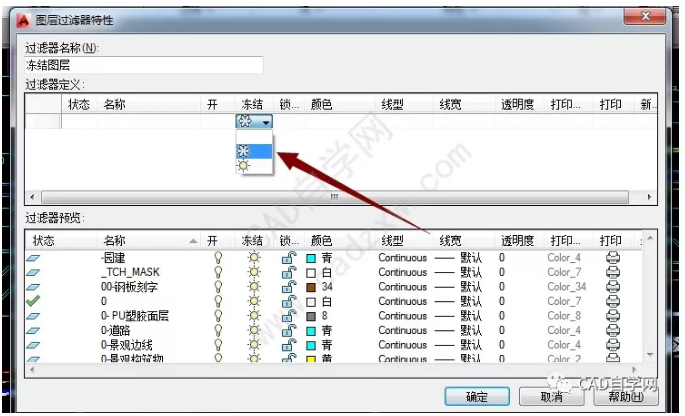
Task: Click printer icon for layer -园建
Action: click(x=612, y=258)
